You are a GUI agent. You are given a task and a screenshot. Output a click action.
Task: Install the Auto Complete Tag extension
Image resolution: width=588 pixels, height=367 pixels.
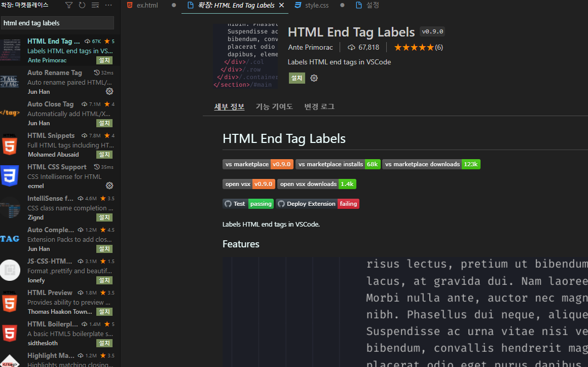(104, 249)
